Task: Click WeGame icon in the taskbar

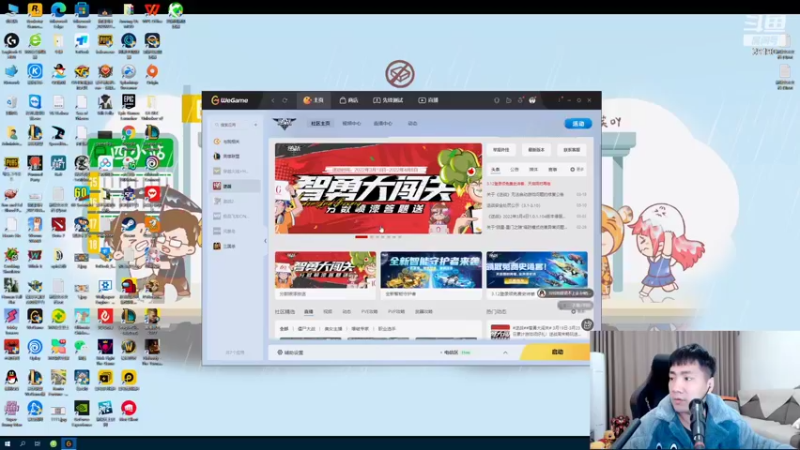Action: tap(68, 444)
